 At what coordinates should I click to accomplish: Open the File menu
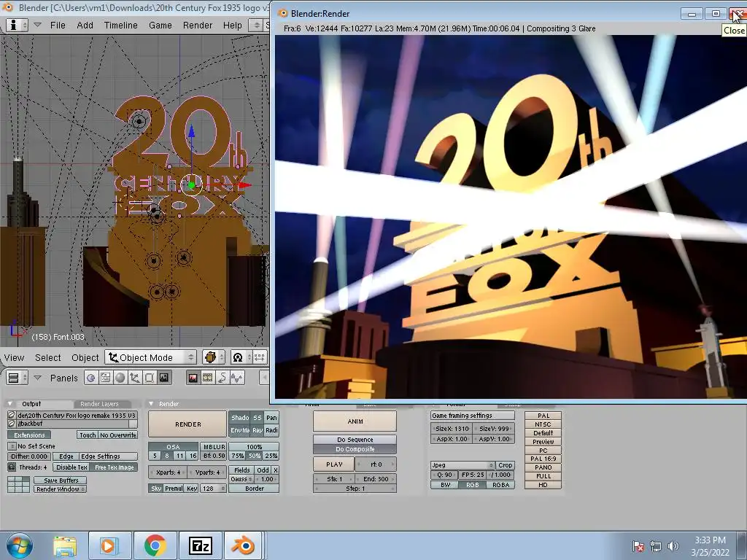point(58,26)
